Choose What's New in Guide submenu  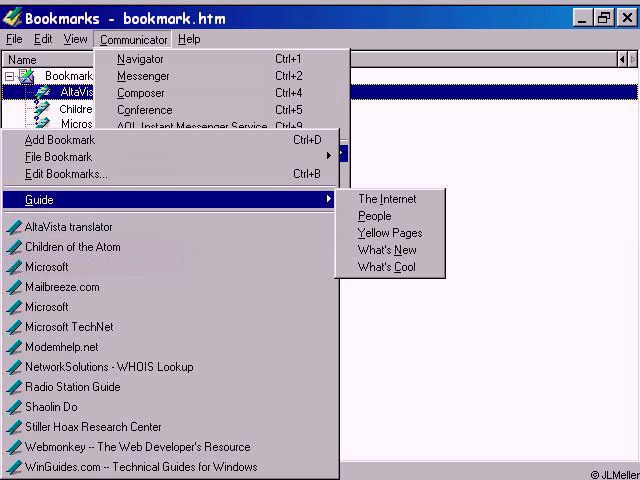click(390, 250)
